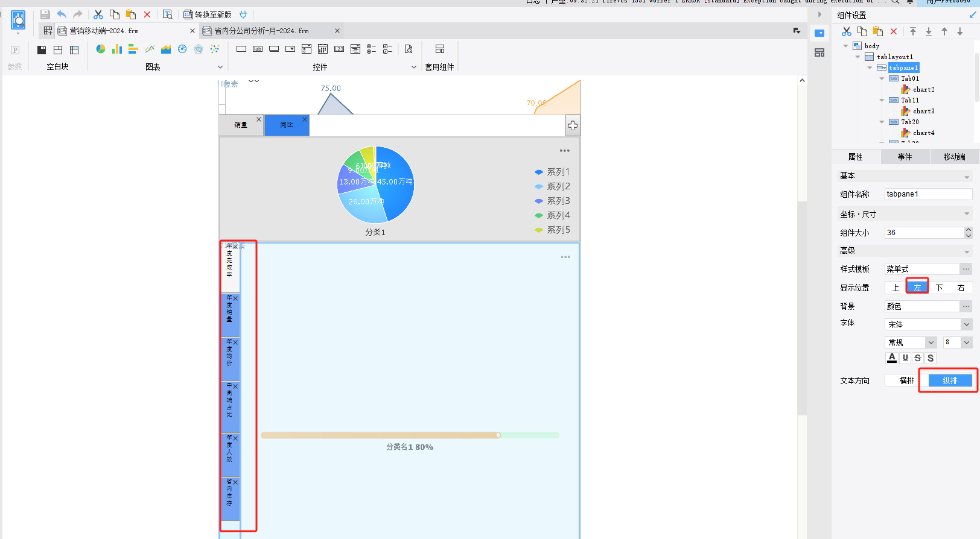Choose 纵排 text direction

[x=950, y=380]
